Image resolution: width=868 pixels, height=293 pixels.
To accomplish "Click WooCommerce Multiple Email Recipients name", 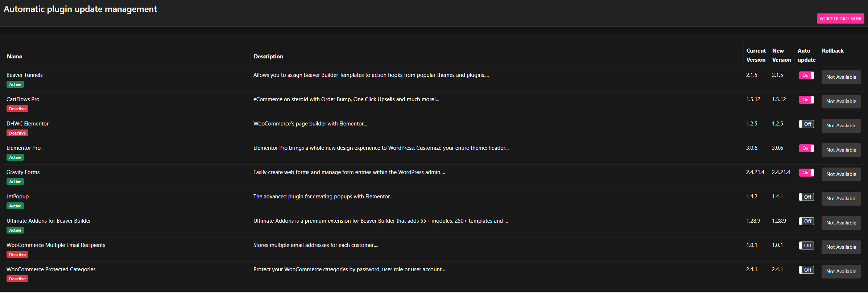I will pos(56,245).
